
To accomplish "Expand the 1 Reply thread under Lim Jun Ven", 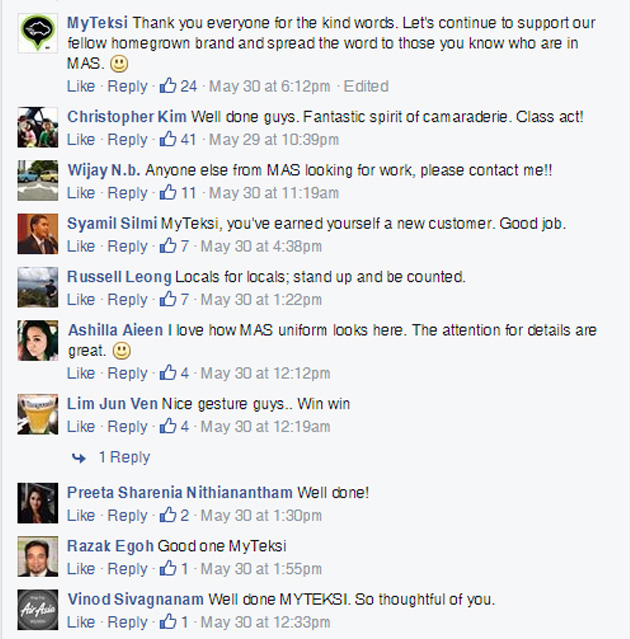I will click(x=123, y=457).
